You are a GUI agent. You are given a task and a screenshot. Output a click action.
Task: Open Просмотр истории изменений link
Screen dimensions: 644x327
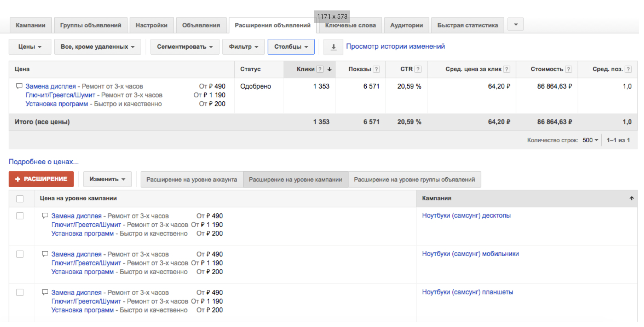point(395,46)
